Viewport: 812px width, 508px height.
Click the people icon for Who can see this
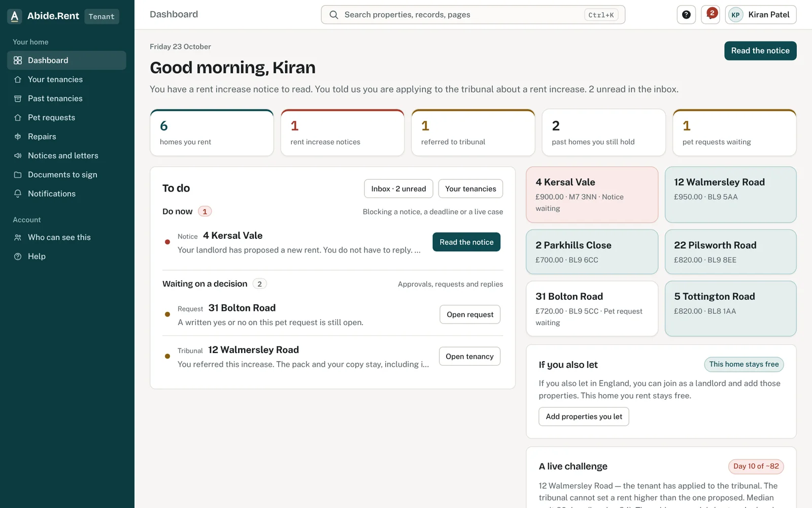click(18, 237)
